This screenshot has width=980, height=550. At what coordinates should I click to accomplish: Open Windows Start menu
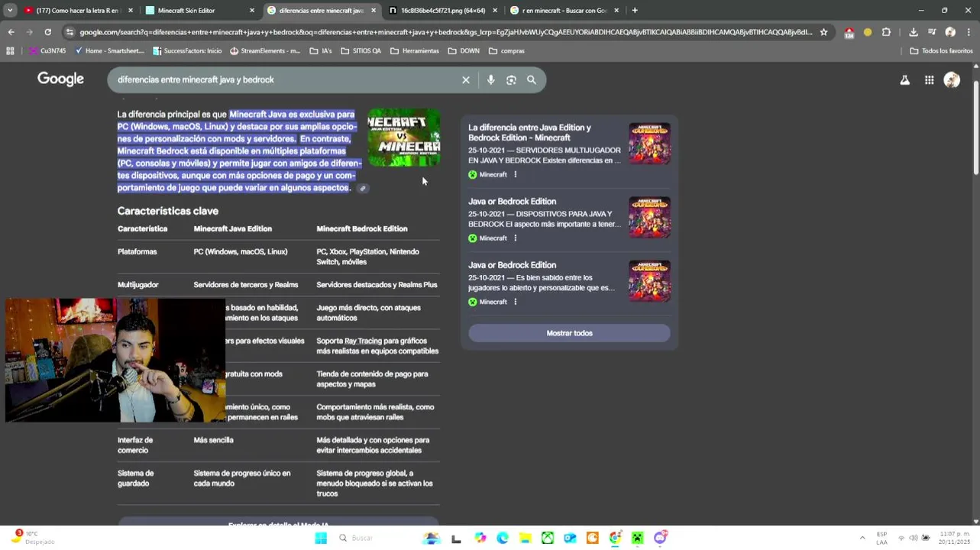pos(321,538)
